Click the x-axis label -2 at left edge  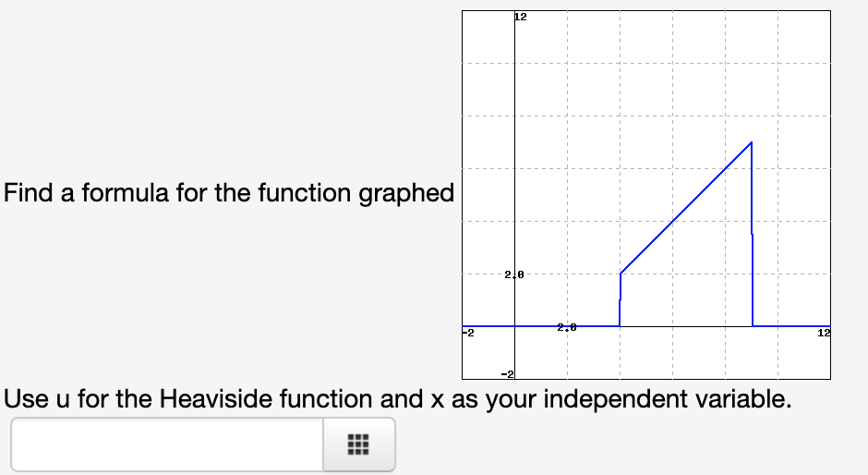[x=468, y=333]
